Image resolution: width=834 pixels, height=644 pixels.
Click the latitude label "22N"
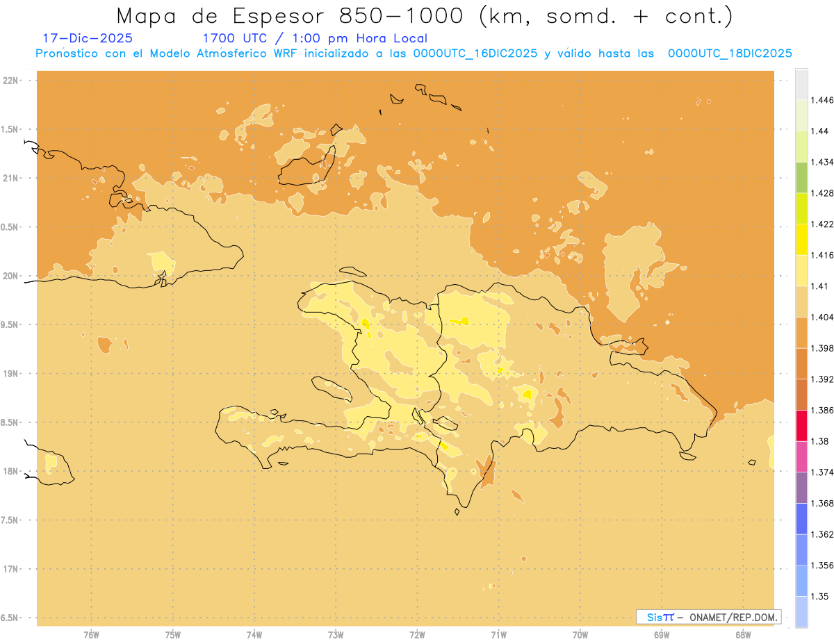click(10, 81)
